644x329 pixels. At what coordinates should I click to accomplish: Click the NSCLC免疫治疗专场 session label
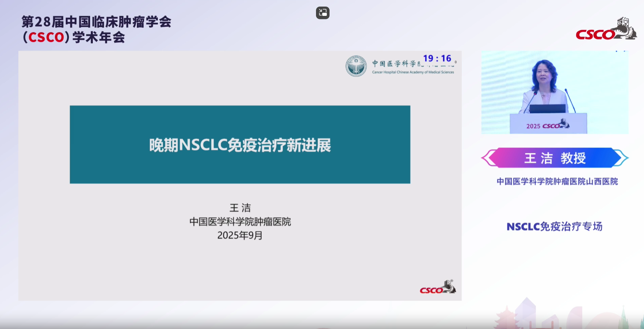[x=554, y=226]
